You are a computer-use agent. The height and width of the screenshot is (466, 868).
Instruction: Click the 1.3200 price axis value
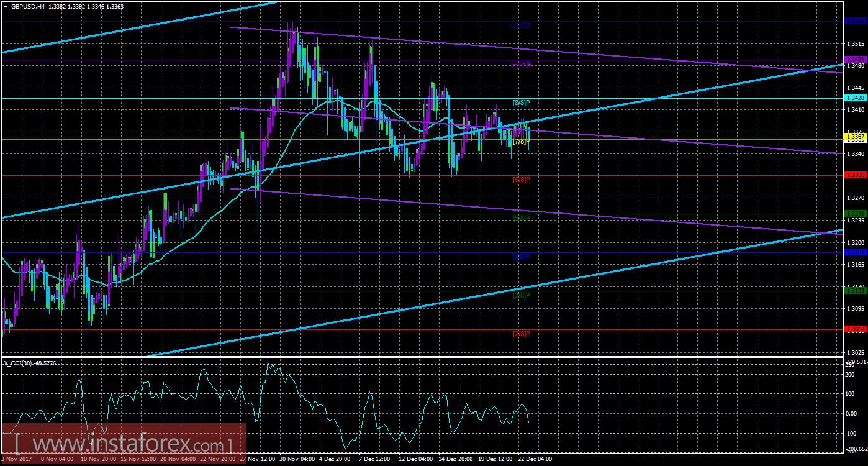pos(856,242)
